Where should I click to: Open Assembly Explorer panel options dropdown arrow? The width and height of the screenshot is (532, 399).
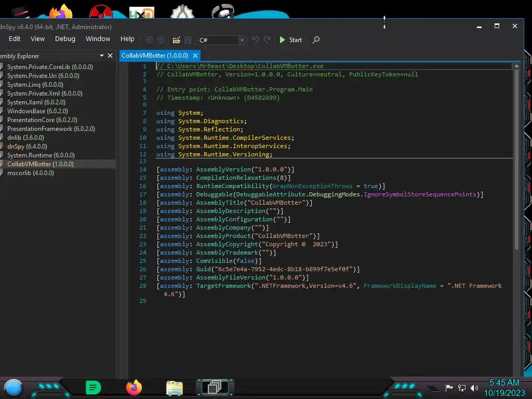click(102, 56)
